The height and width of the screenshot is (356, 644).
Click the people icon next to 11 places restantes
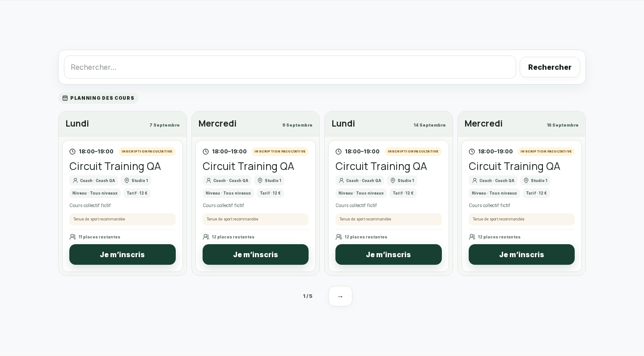[72, 237]
